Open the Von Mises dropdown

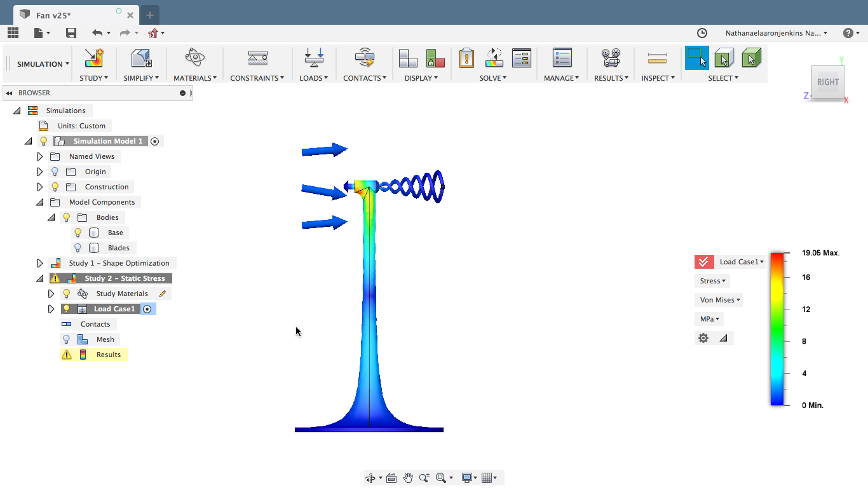tap(719, 300)
